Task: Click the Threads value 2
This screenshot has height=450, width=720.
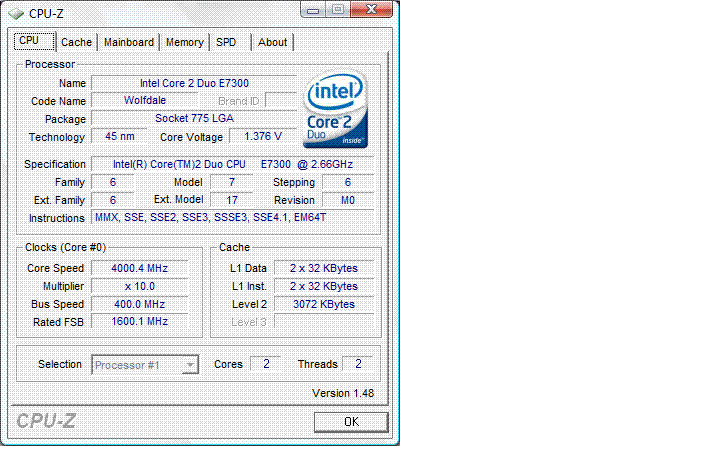Action: click(358, 364)
